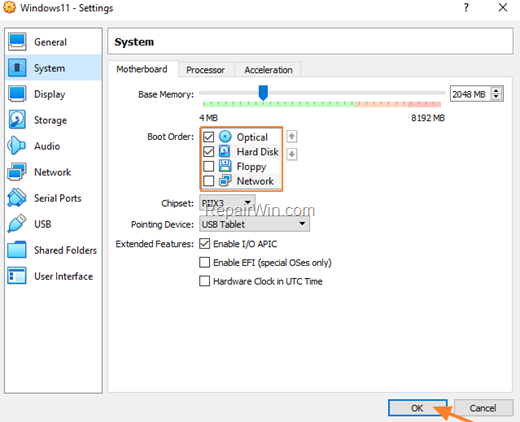Screen dimensions: 520x422
Task: Open the Network computers icon in sidebar
Action: (17, 172)
